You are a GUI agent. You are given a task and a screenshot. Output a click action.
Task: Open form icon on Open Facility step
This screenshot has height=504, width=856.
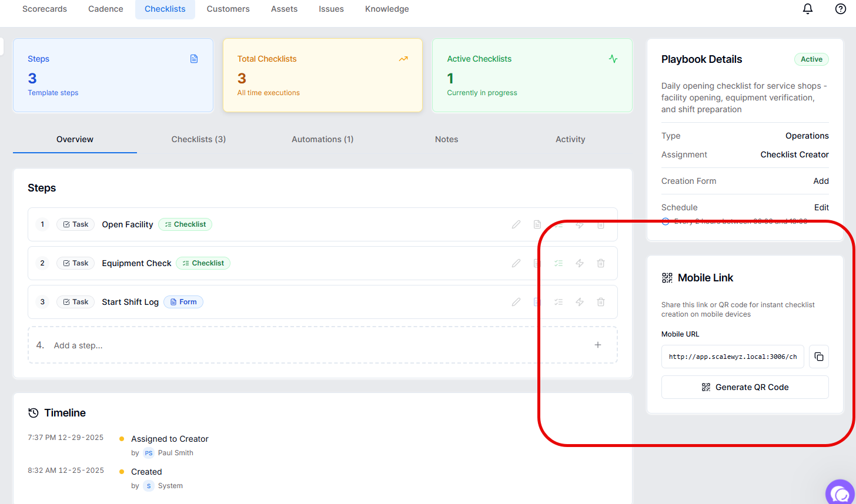[537, 224]
